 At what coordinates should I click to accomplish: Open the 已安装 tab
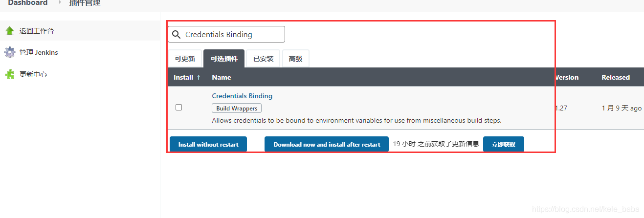[263, 59]
